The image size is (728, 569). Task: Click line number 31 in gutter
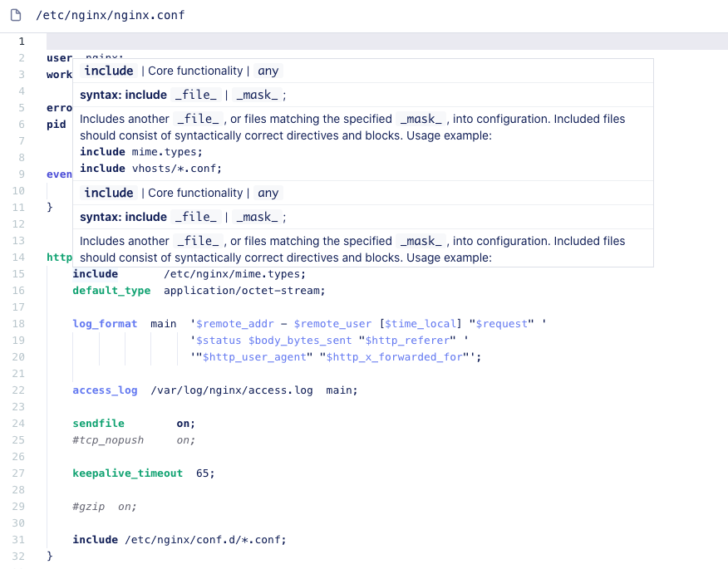coord(18,540)
